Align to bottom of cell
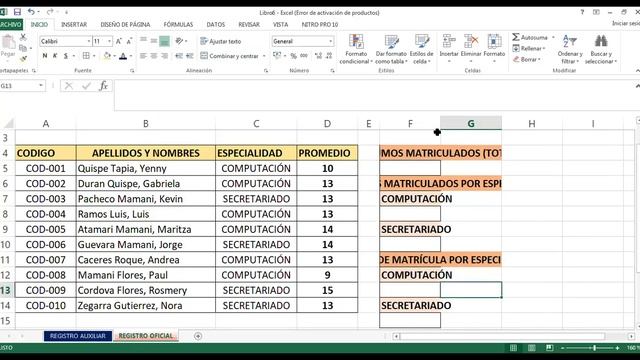 pos(164,41)
